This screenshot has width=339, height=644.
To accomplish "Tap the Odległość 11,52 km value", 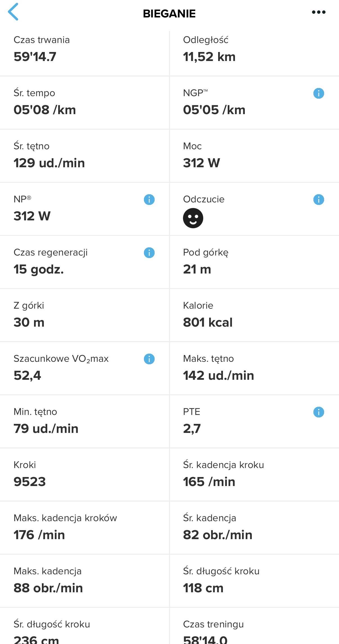I will (209, 57).
